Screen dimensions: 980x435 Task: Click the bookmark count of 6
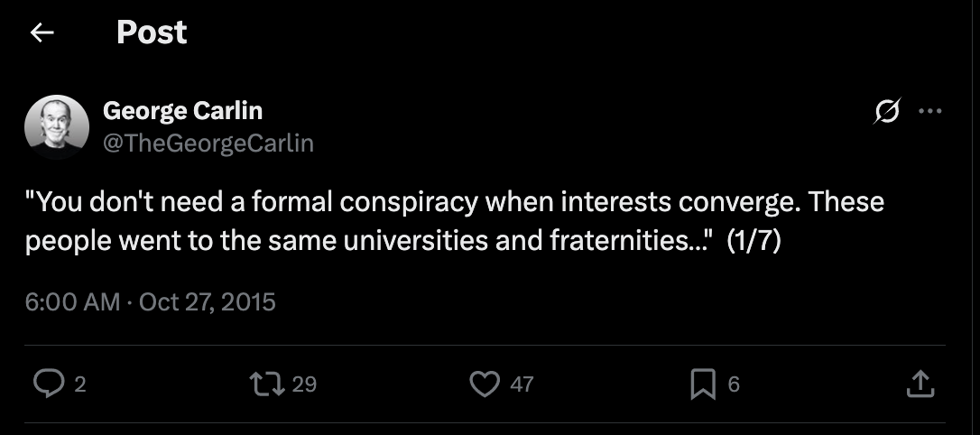pos(734,384)
